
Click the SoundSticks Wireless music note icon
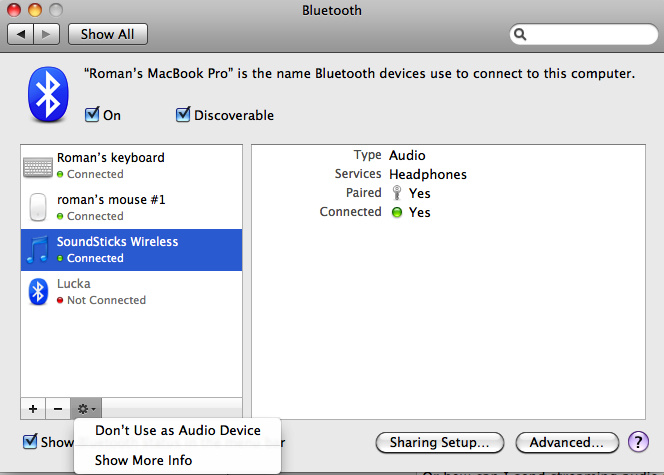click(38, 250)
